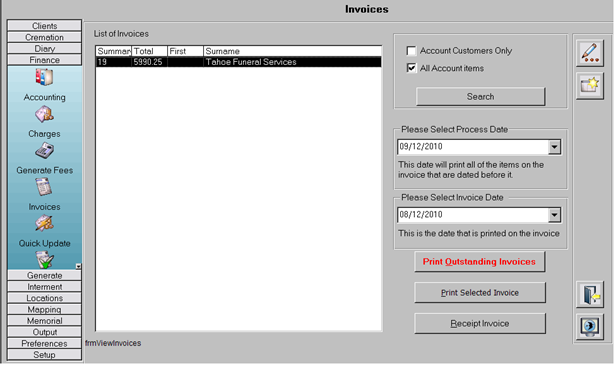This screenshot has height=366, width=616.
Task: Click the Summary column header
Action: click(114, 51)
